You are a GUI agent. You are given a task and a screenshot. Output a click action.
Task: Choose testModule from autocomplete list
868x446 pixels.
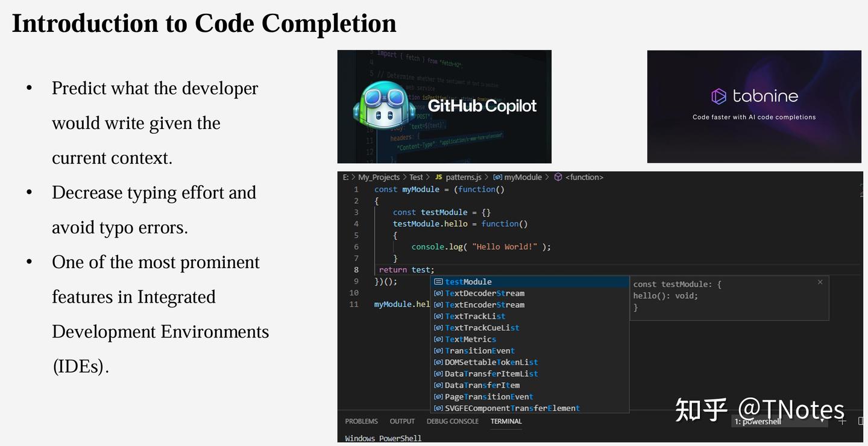530,282
